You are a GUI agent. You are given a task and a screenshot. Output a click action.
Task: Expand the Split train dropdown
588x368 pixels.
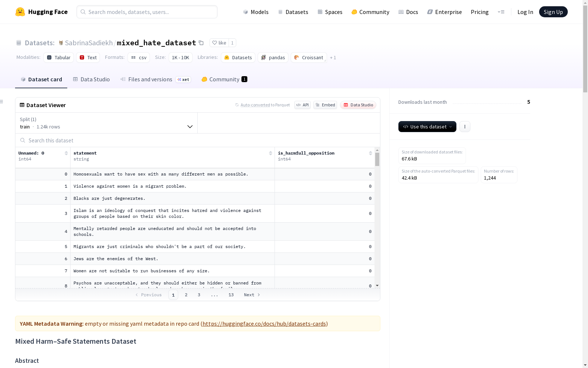point(107,123)
